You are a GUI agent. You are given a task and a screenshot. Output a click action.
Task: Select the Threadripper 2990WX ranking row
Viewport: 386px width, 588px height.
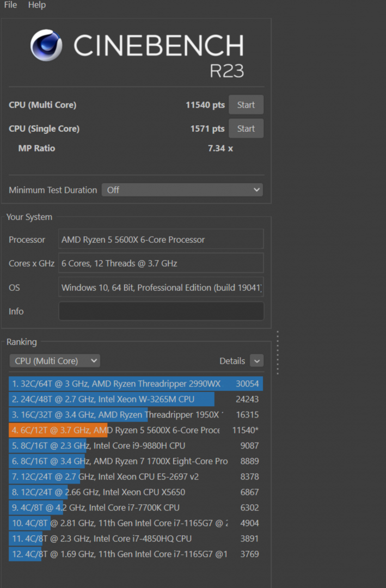coord(136,384)
